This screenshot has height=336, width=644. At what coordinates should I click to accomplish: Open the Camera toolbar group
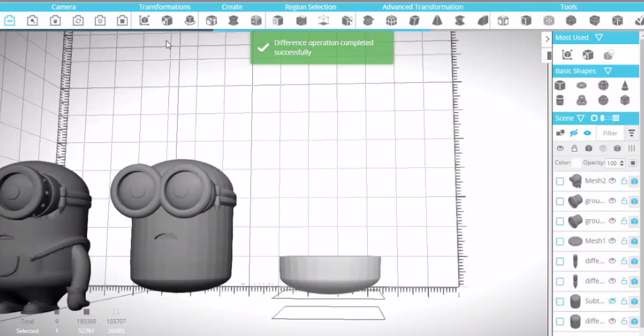(x=64, y=7)
